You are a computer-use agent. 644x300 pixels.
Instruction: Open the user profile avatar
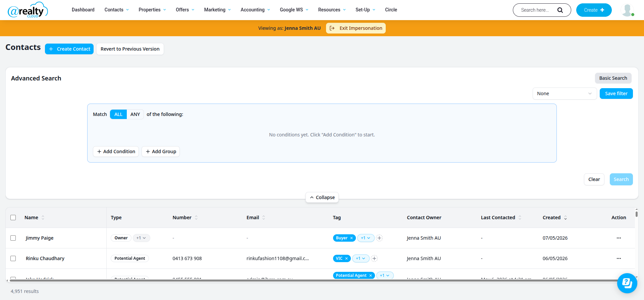627,10
